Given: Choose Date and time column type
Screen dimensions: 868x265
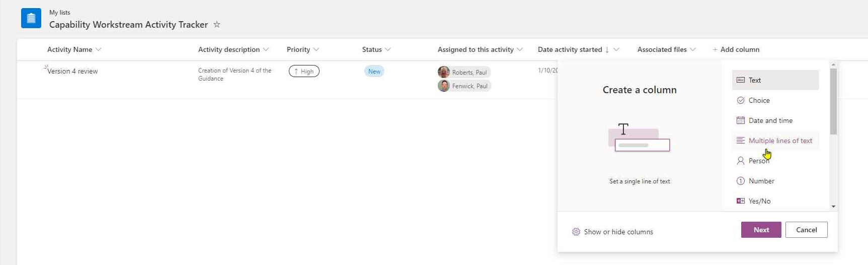Looking at the screenshot, I should click(775, 120).
